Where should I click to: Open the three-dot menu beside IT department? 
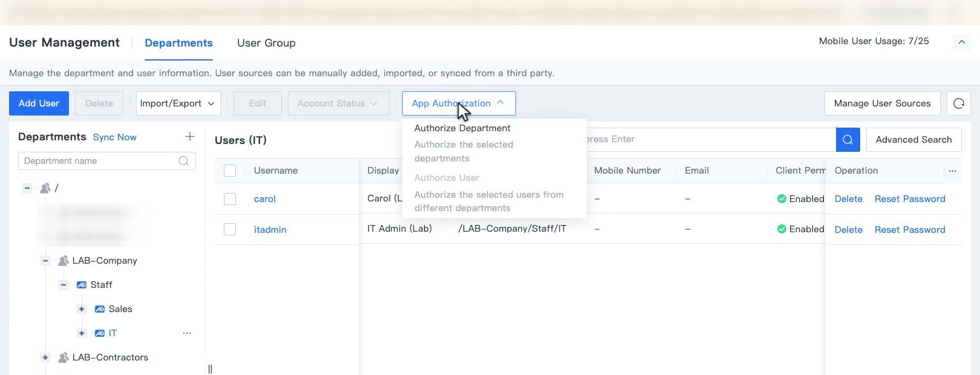click(x=187, y=333)
